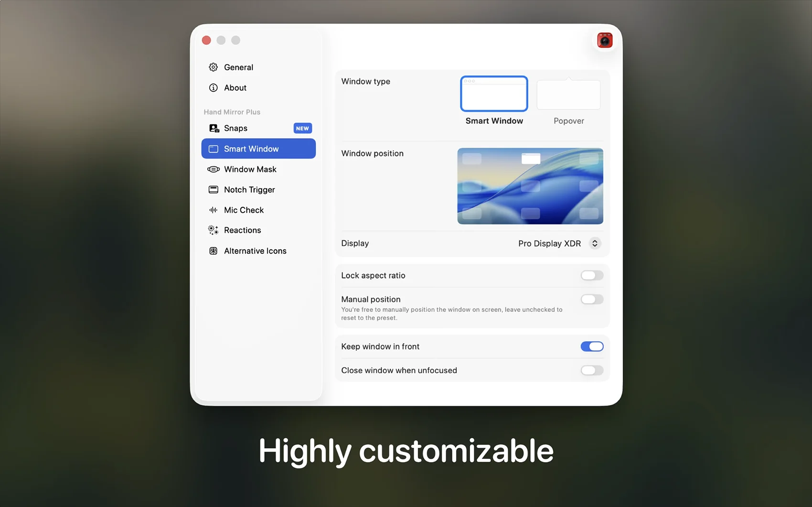Pick the top-left window position preset
Screen dimensions: 812x507
click(x=472, y=159)
